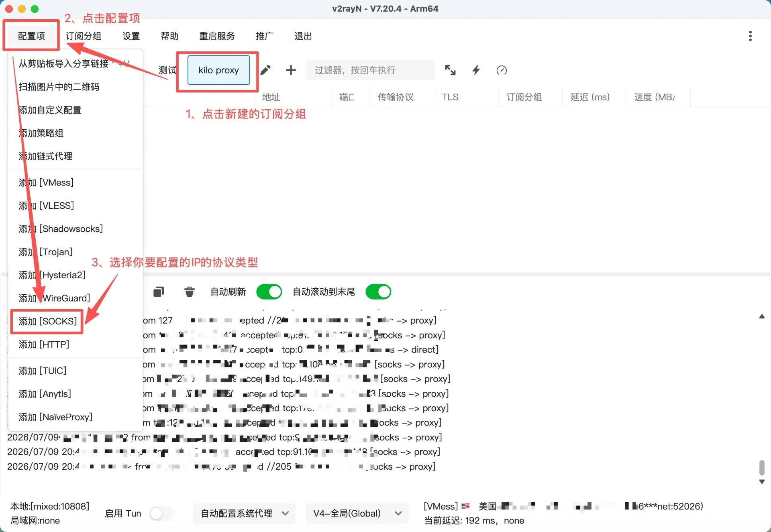Choose 添加 [Shadowsocks] menu entry
The width and height of the screenshot is (771, 532).
coord(75,229)
